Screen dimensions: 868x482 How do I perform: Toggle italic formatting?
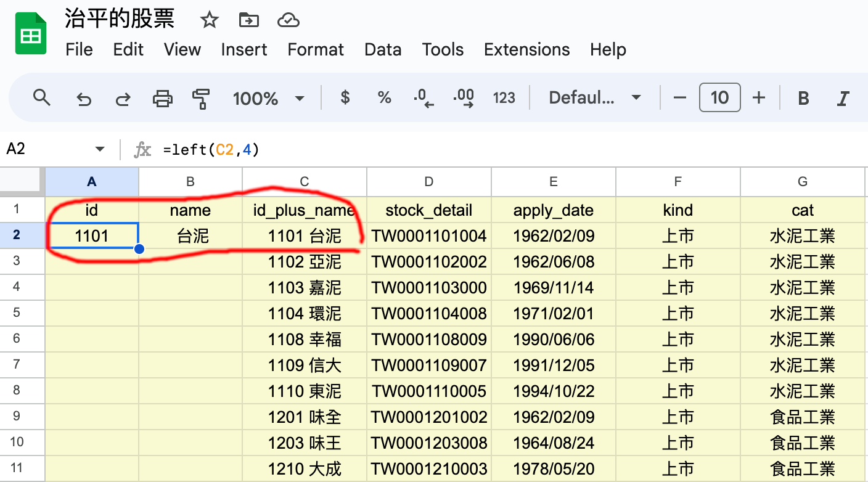[843, 98]
